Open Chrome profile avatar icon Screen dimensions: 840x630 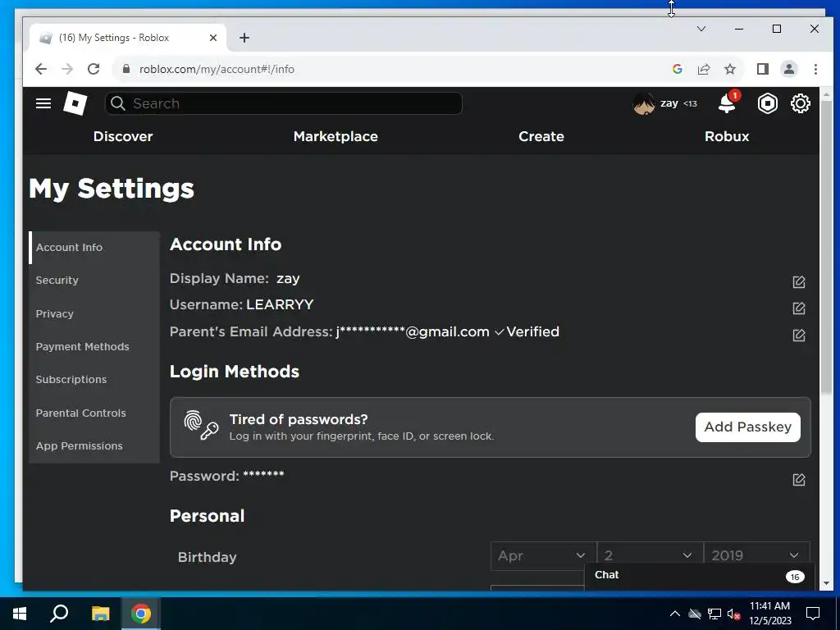click(788, 69)
